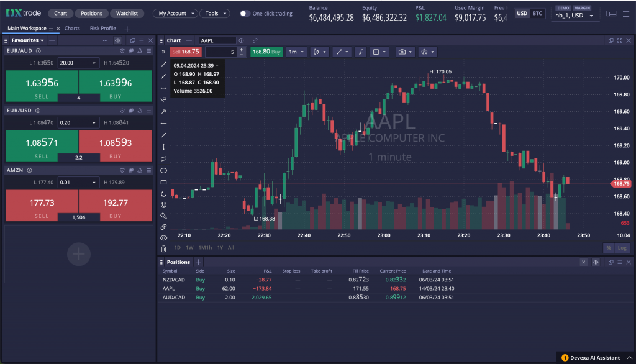The height and width of the screenshot is (364, 636).
Task: Select the rectangle drawing tool
Action: pyautogui.click(x=163, y=183)
